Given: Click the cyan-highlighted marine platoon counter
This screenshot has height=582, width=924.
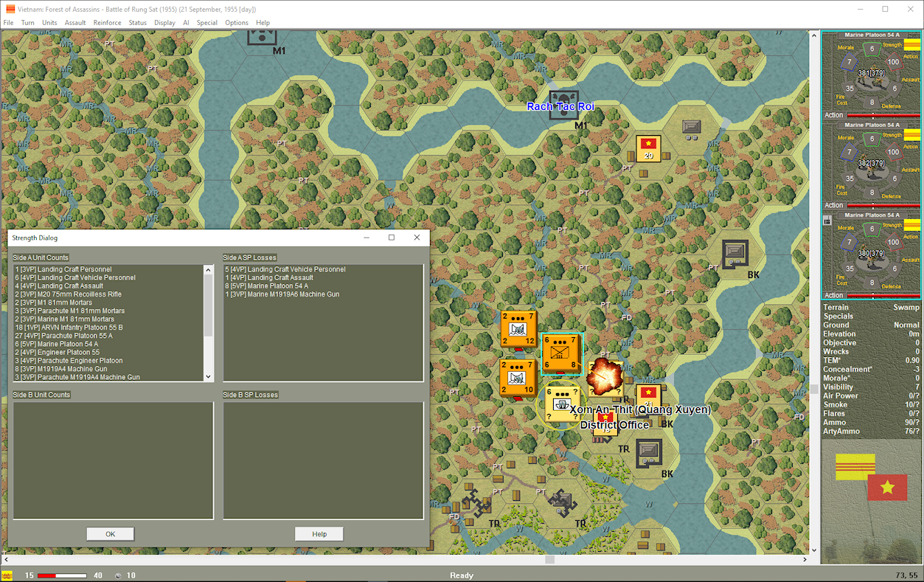Looking at the screenshot, I should click(562, 353).
